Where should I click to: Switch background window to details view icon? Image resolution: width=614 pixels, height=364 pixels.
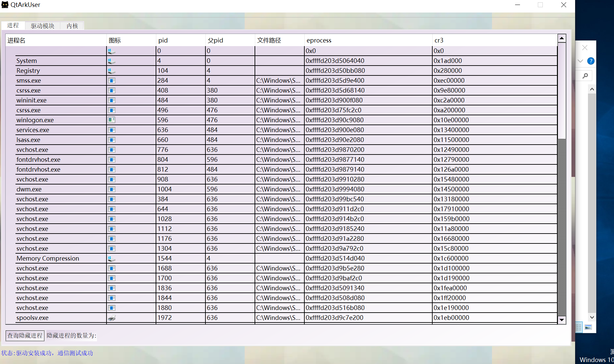pyautogui.click(x=579, y=327)
